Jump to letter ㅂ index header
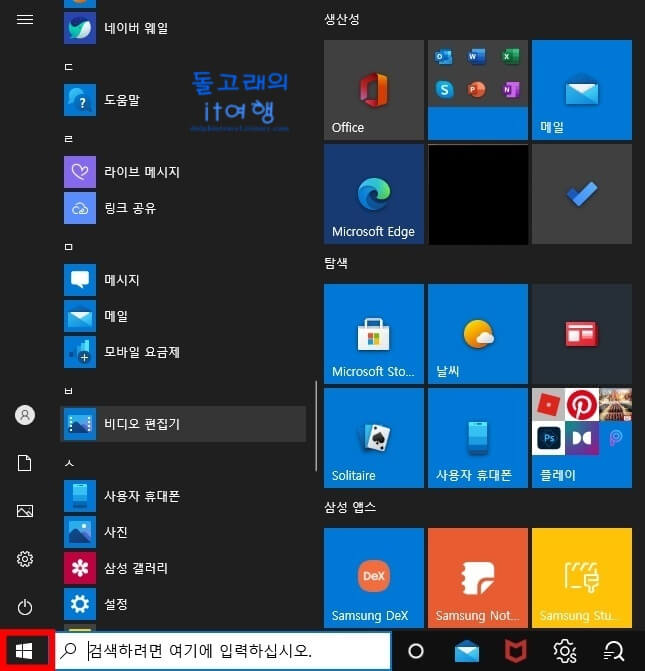The height and width of the screenshot is (671, 645). point(68,391)
